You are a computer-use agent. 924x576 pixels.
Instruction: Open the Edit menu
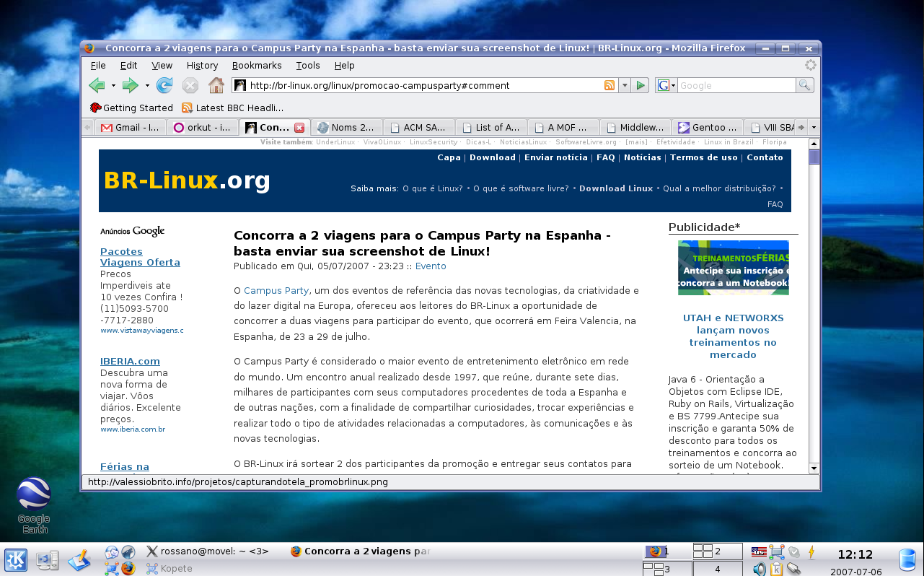pyautogui.click(x=128, y=65)
